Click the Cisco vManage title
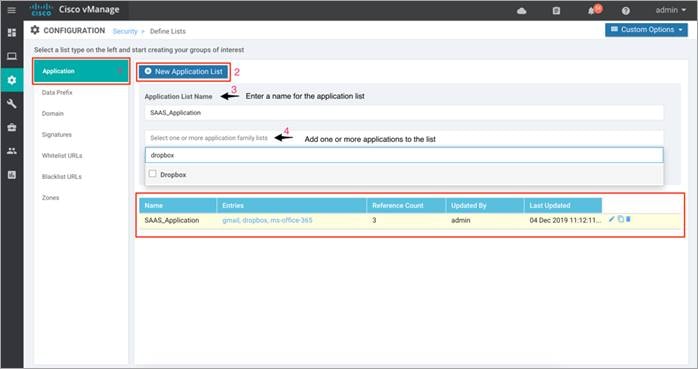The image size is (698, 369). [x=89, y=10]
